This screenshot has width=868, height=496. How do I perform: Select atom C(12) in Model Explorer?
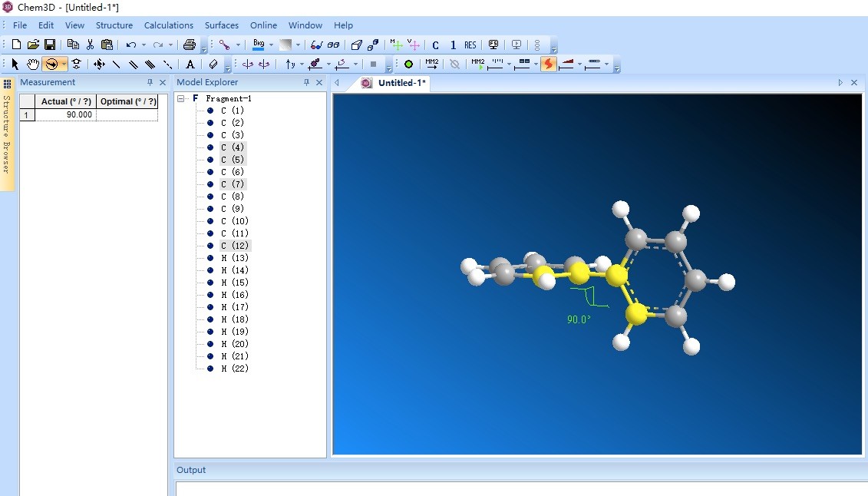click(x=235, y=245)
